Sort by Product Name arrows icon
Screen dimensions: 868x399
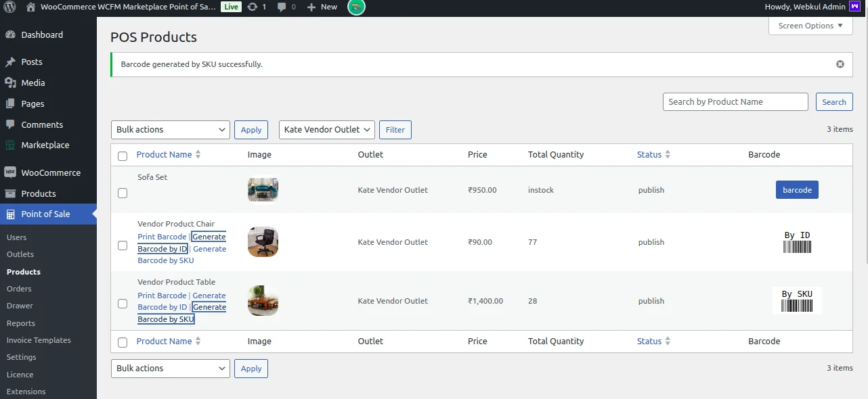click(x=198, y=155)
